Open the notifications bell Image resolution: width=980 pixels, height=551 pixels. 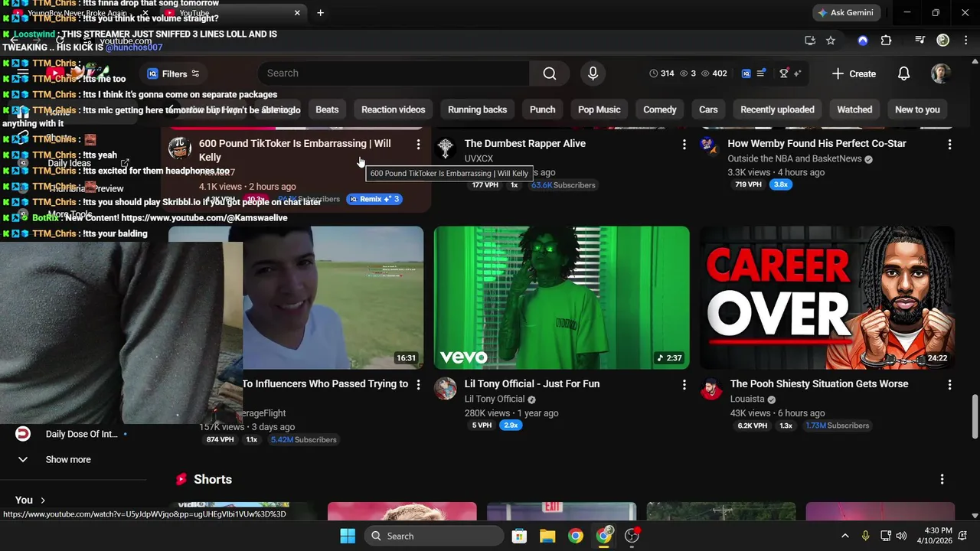(x=903, y=73)
